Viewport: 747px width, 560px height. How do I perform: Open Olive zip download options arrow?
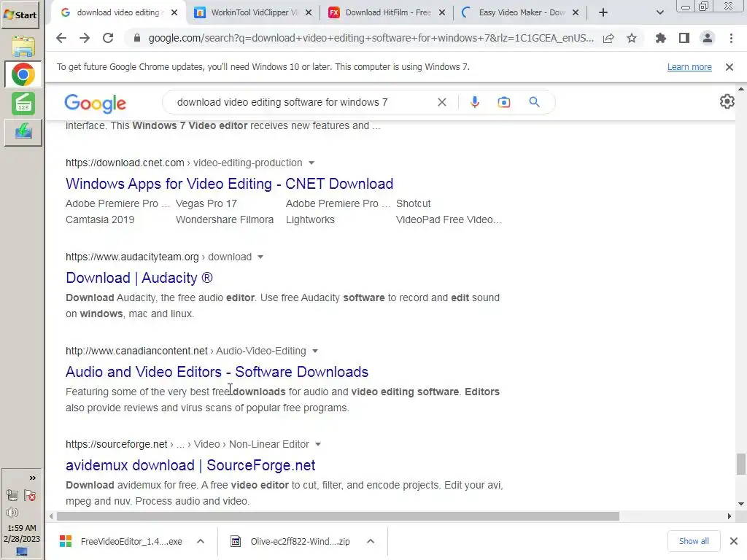point(371,542)
